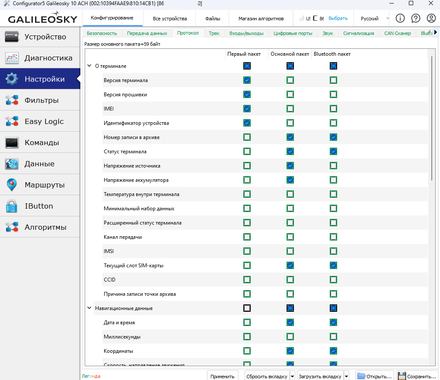This screenshot has height=380, width=440.
Task: Check IMEI in Основной пакет column
Action: pyautogui.click(x=290, y=109)
